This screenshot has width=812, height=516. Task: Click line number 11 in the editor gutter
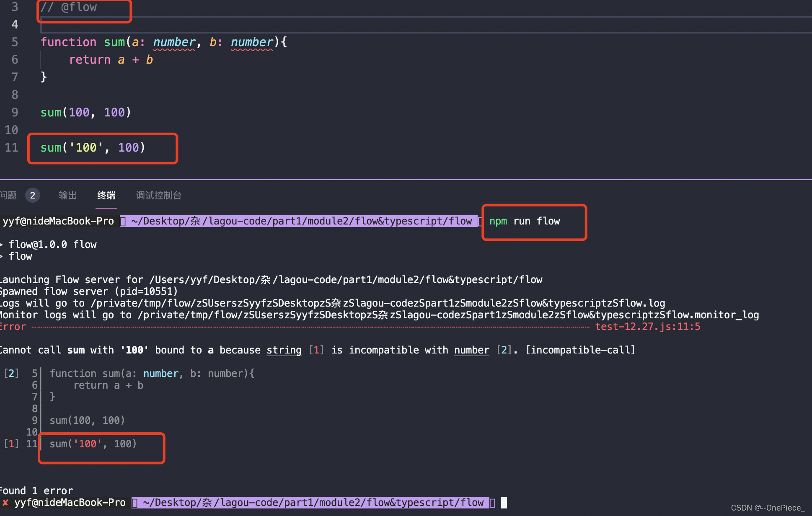coord(12,147)
